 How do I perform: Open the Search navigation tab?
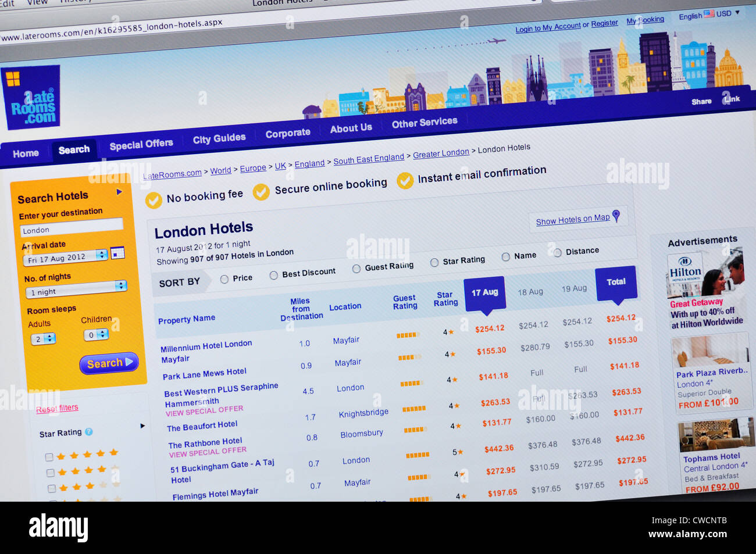tap(74, 149)
